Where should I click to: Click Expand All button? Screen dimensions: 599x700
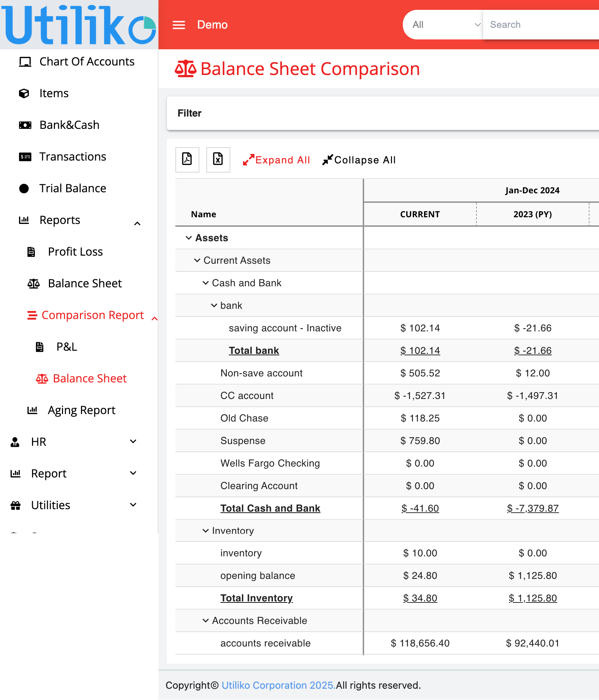(276, 160)
